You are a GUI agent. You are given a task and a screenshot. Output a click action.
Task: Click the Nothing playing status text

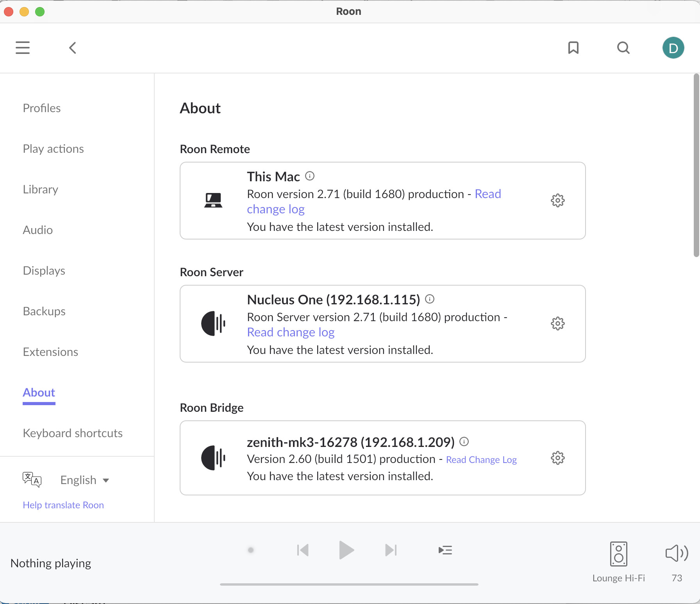(51, 563)
